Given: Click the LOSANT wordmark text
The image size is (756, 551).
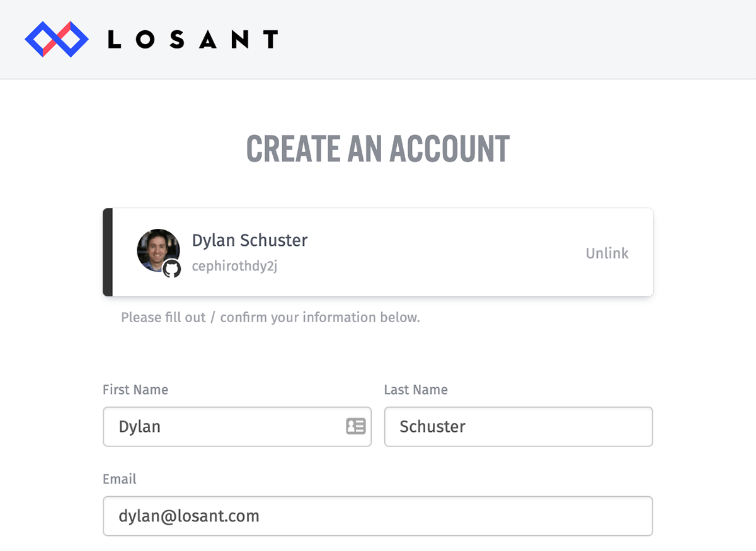Looking at the screenshot, I should (192, 40).
